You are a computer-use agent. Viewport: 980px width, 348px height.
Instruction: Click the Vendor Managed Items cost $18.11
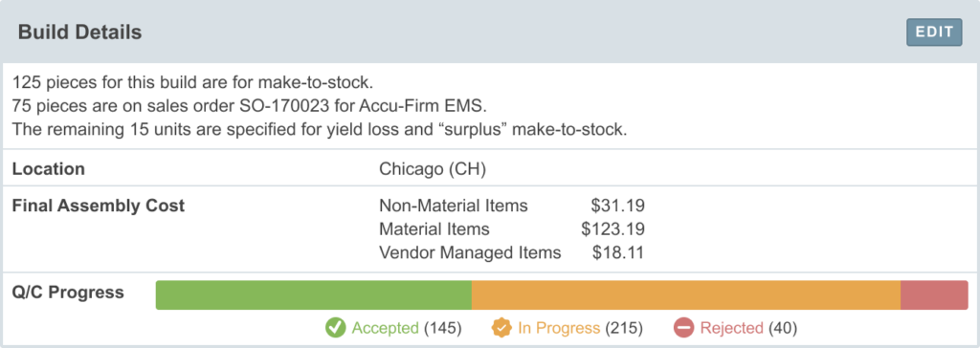click(x=618, y=253)
